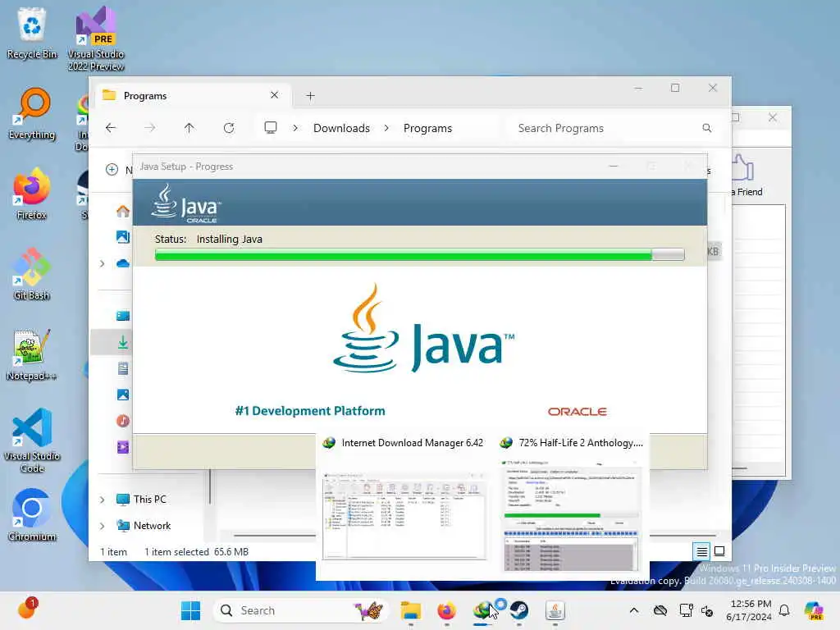Click the Java installation progress bar
The width and height of the screenshot is (840, 630).
coord(419,255)
